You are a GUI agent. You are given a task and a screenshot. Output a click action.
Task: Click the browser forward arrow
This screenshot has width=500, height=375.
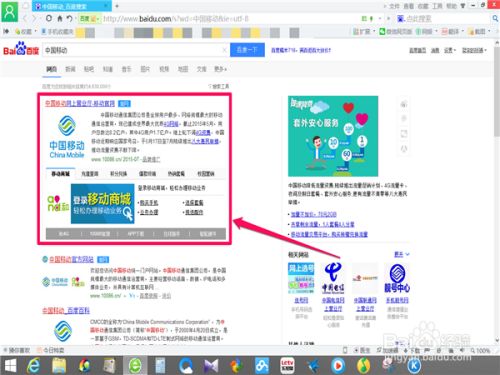coord(34,19)
